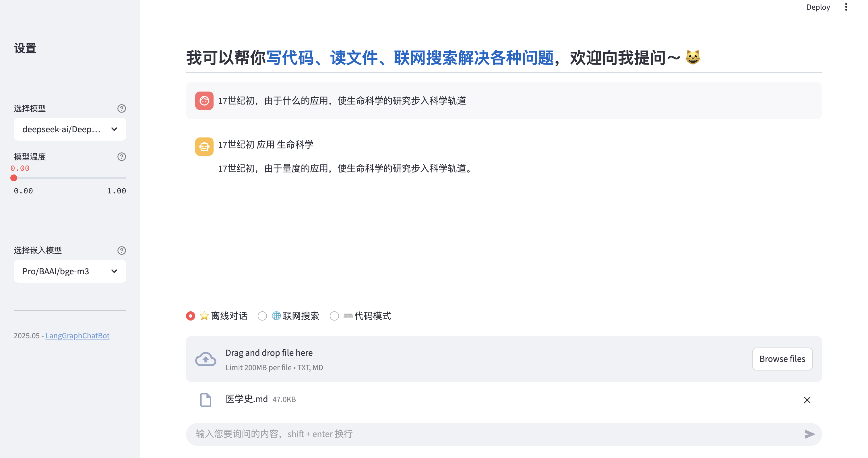
Task: Click the red user avatar icon
Action: click(204, 101)
